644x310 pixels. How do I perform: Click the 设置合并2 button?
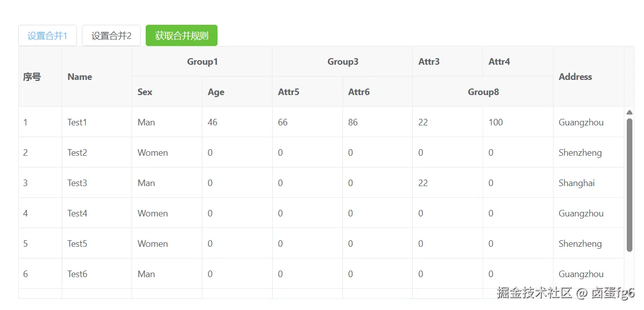(x=111, y=36)
